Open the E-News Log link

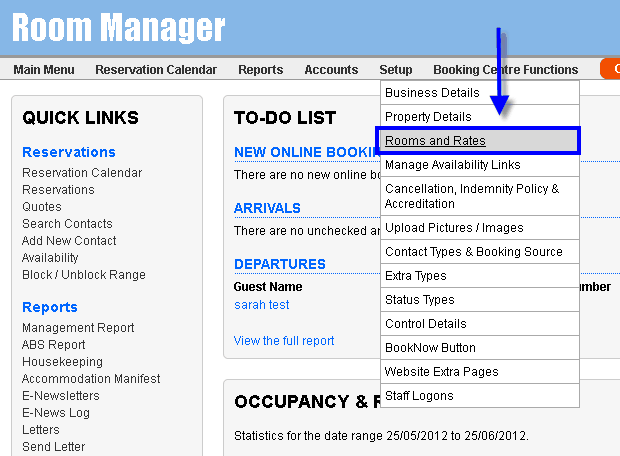[x=56, y=413]
